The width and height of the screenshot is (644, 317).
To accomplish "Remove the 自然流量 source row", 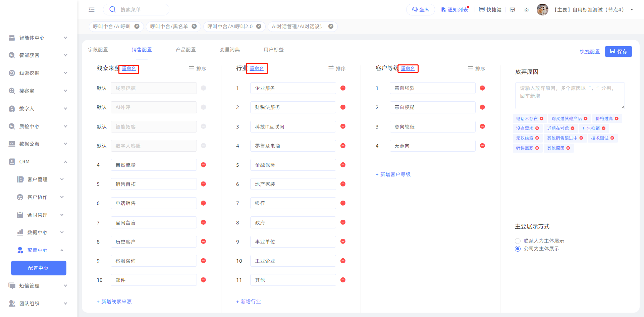I will 204,165.
